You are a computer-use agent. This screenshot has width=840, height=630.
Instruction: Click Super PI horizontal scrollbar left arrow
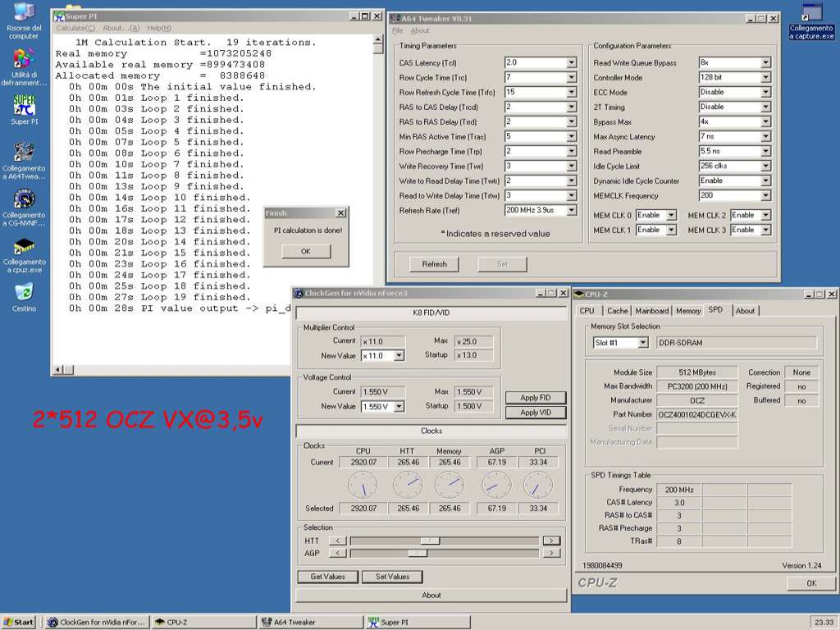pyautogui.click(x=58, y=370)
